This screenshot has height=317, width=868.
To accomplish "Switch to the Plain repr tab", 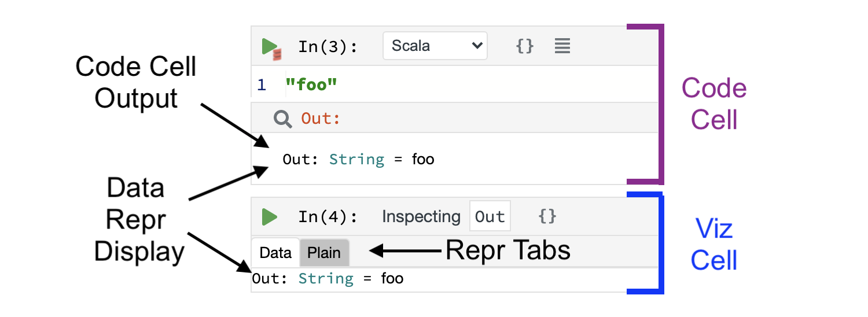I will [x=324, y=253].
